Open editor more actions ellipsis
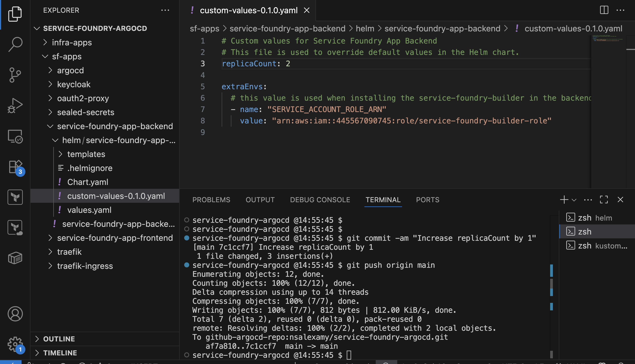Image resolution: width=635 pixels, height=364 pixels. coord(620,10)
